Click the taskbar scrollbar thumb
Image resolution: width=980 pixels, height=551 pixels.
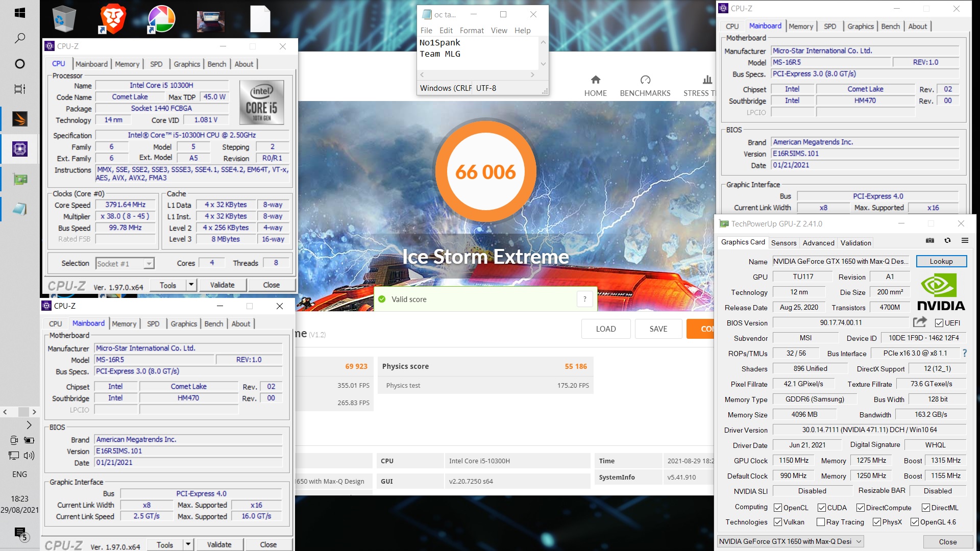point(23,412)
